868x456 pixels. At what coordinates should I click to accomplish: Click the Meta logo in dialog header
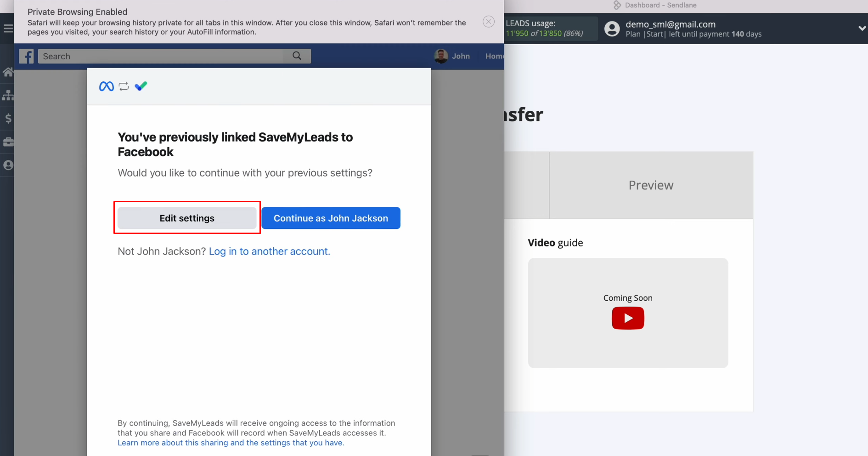coord(107,86)
